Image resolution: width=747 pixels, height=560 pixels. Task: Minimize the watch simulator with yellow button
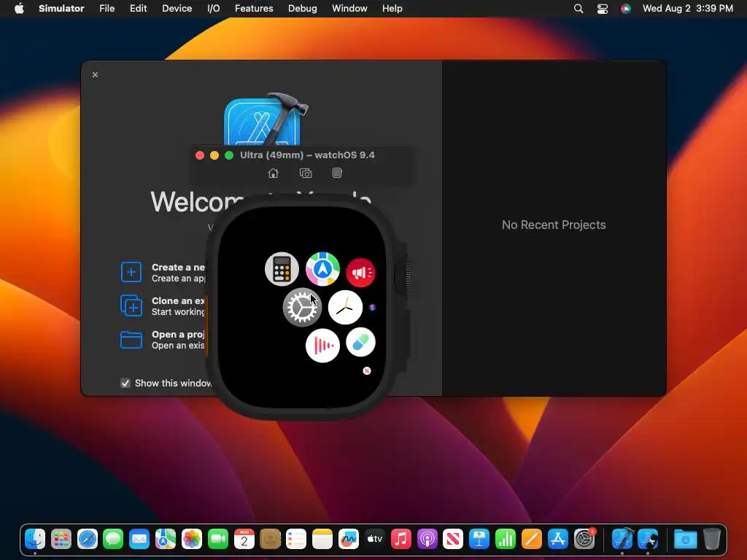tap(214, 155)
